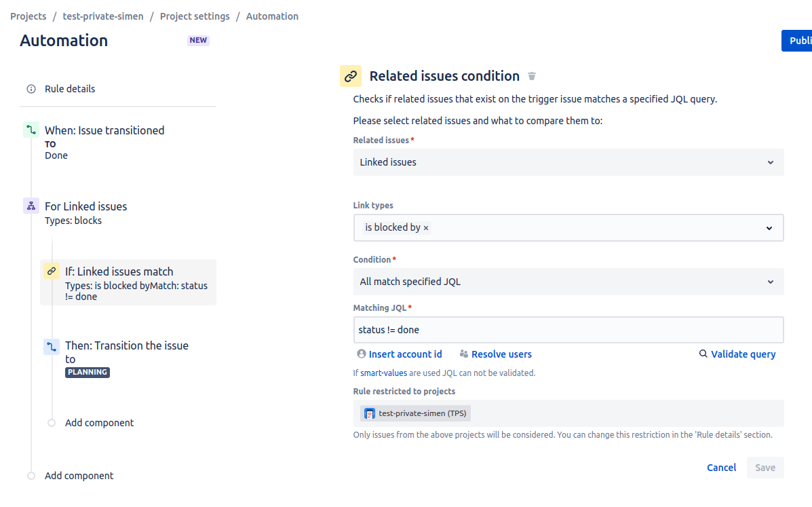Click the green Issue transitioned trigger icon

coord(31,130)
